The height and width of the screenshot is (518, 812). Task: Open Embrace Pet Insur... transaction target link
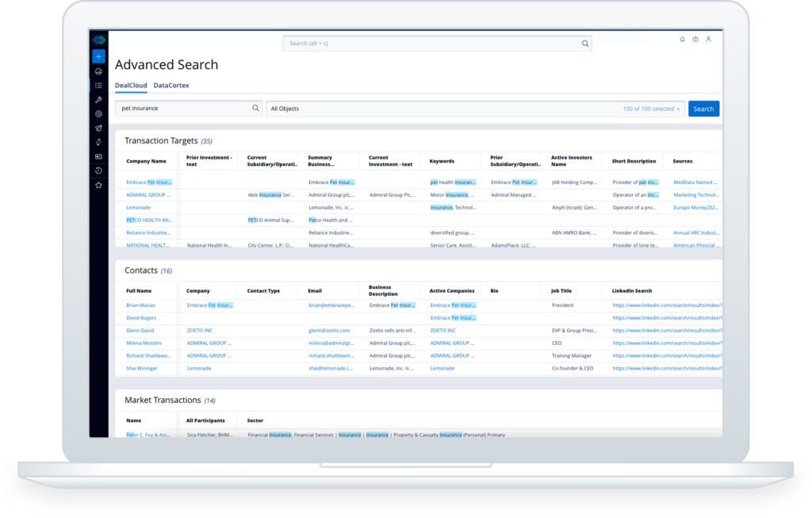click(149, 182)
